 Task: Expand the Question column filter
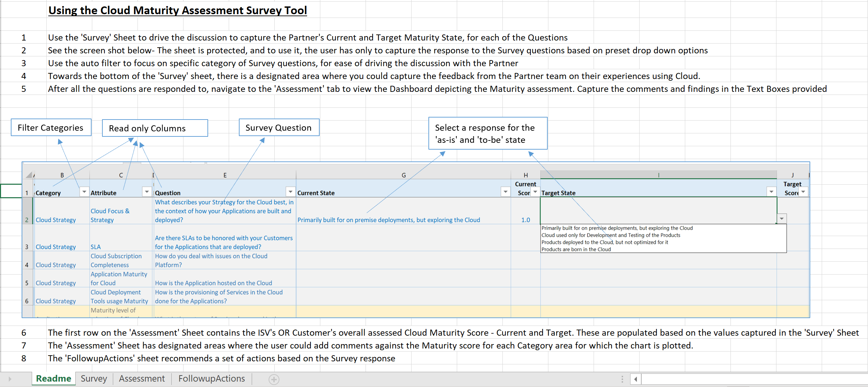290,192
